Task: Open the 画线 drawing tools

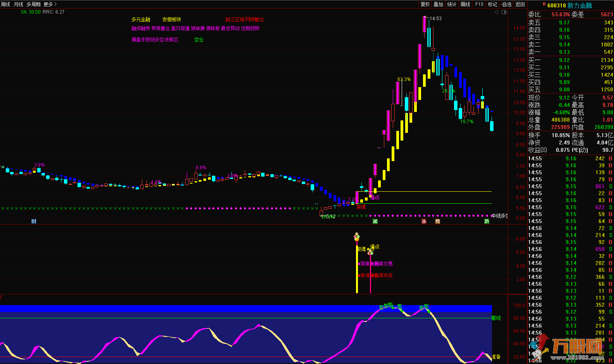Action: (x=466, y=4)
